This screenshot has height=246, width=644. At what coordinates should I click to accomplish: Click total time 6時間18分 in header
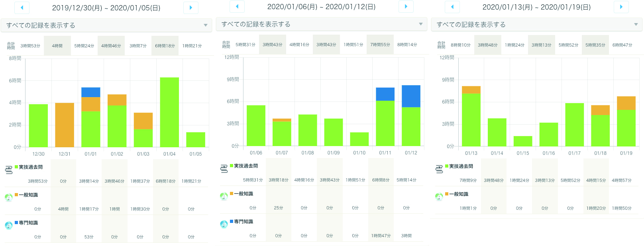pos(165,46)
